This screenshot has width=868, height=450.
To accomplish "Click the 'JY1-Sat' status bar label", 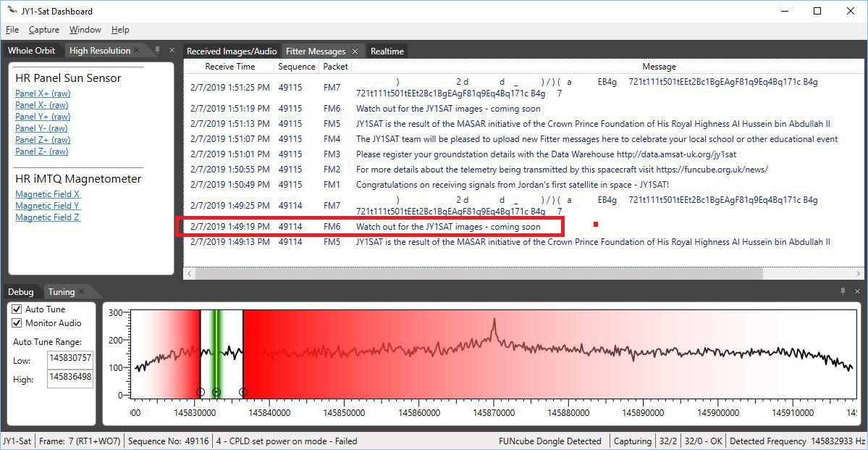I will (17, 441).
